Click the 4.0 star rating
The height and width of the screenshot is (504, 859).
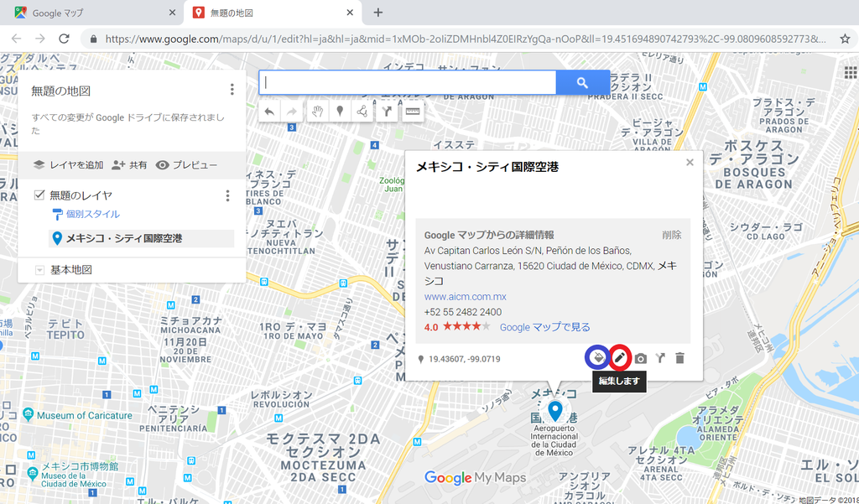point(457,327)
